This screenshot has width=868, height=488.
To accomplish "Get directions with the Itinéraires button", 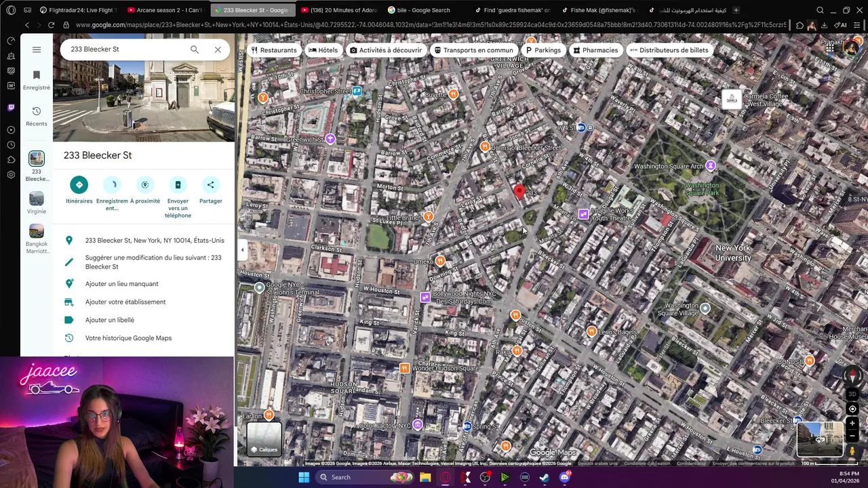I will 79,190.
